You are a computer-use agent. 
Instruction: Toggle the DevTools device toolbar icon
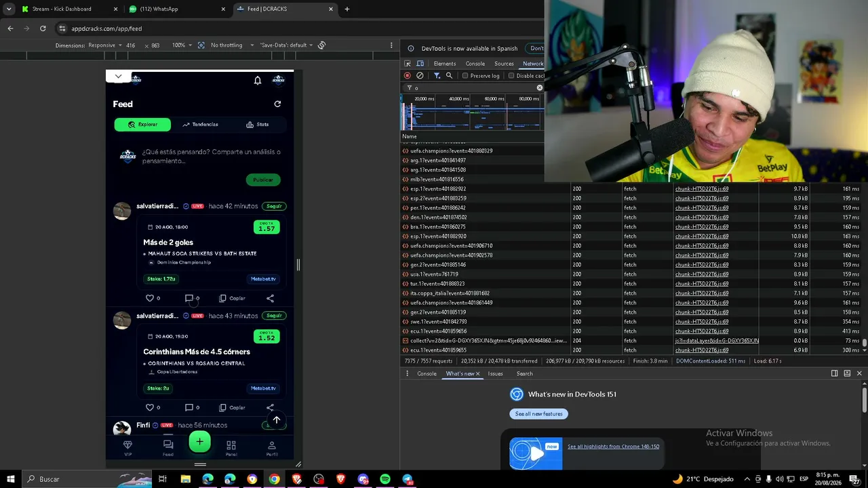420,64
